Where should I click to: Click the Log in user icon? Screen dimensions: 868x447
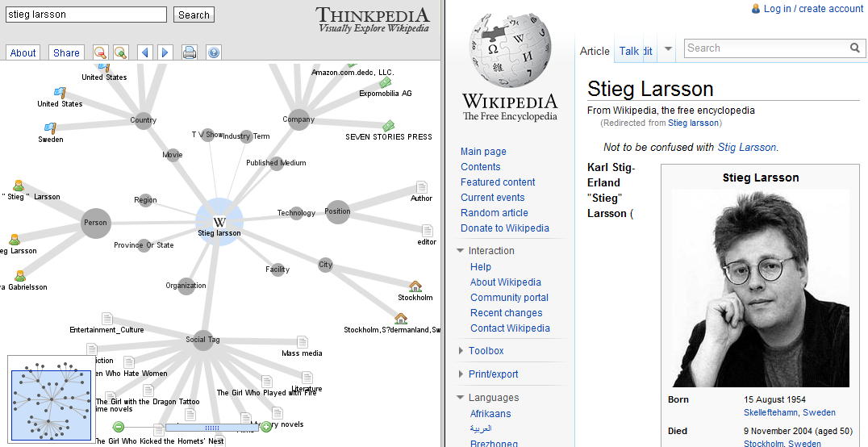point(756,8)
